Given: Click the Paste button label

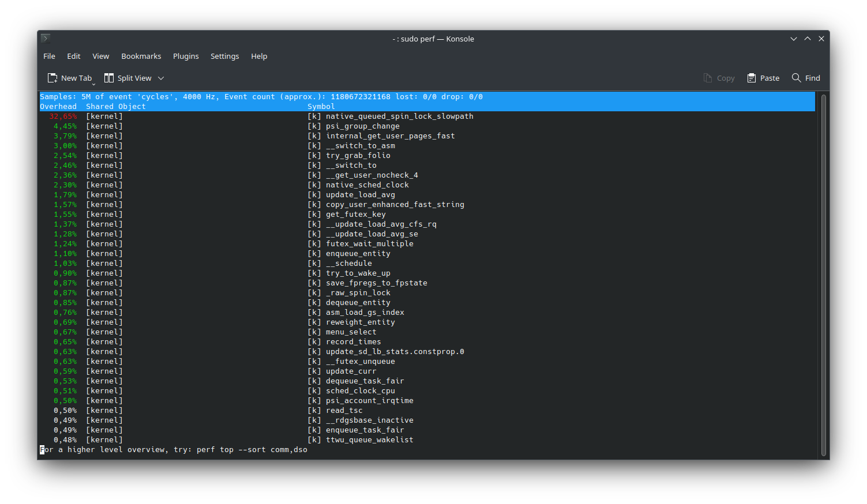Looking at the screenshot, I should coord(770,77).
